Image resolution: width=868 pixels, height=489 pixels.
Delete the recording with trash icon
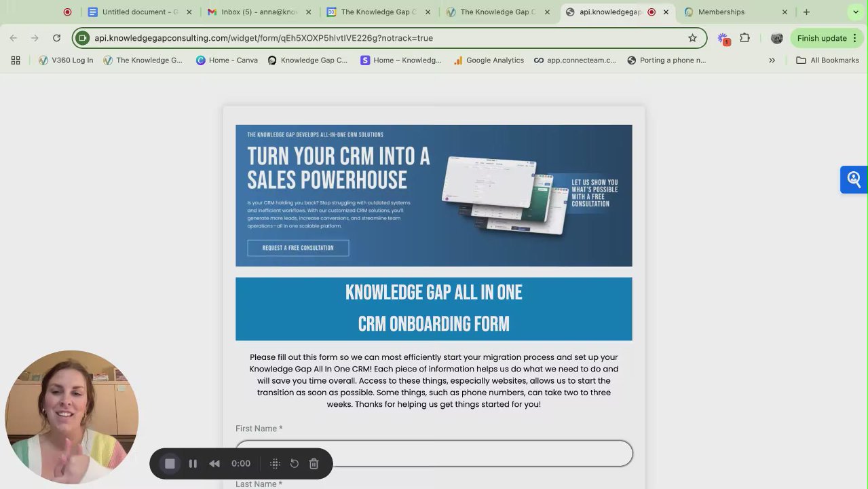click(314, 463)
